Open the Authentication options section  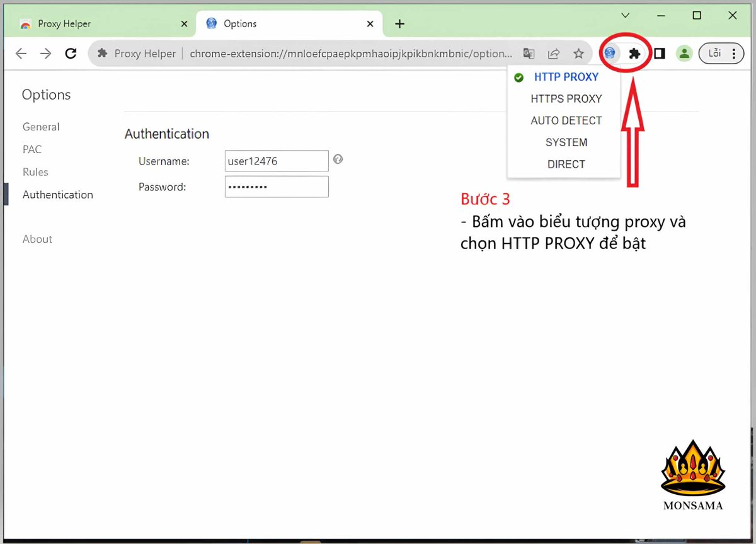pyautogui.click(x=58, y=195)
